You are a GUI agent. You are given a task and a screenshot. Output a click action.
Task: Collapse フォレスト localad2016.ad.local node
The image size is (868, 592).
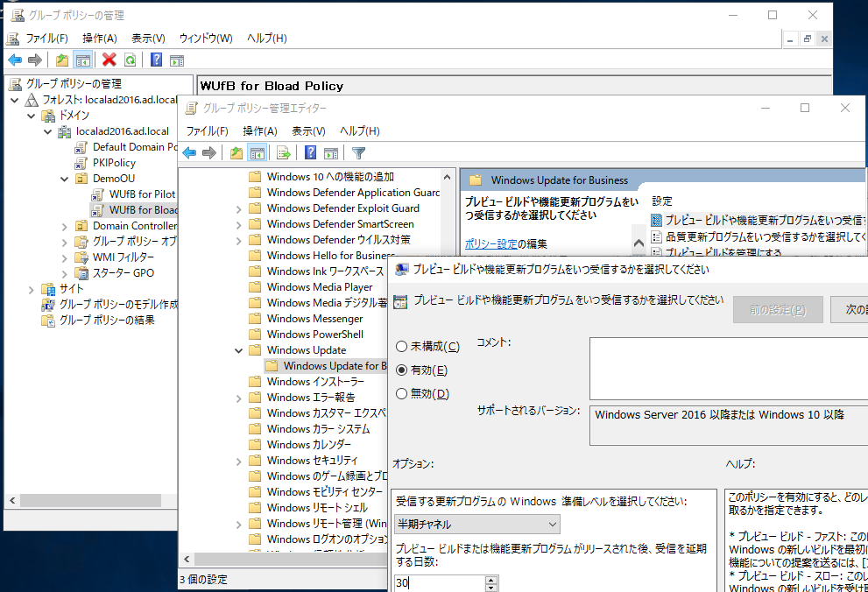(14, 100)
